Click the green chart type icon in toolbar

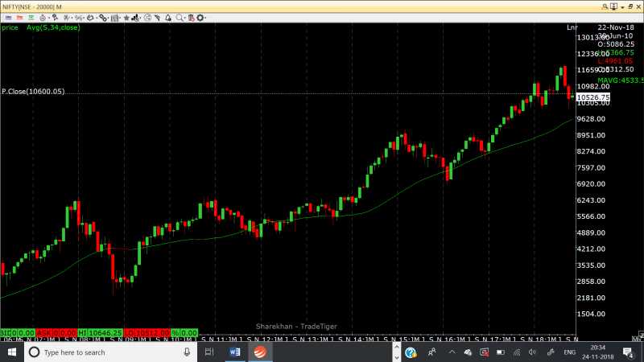point(31,18)
